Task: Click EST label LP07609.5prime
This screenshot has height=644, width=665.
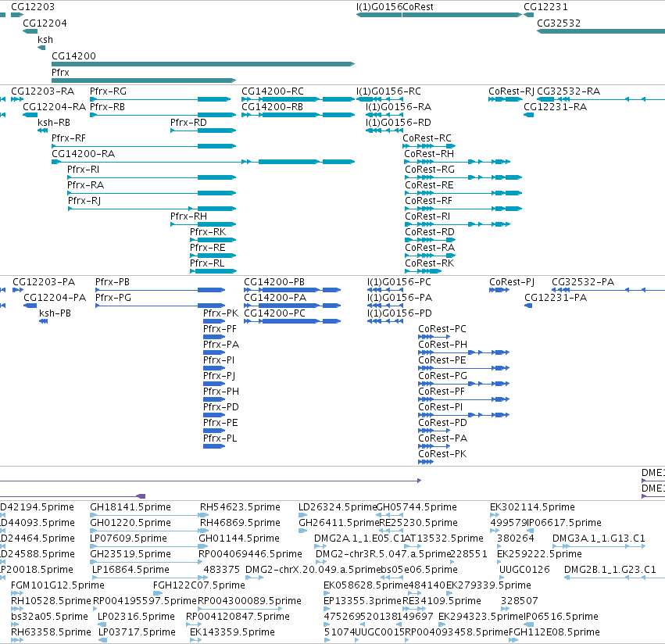Action: click(128, 538)
